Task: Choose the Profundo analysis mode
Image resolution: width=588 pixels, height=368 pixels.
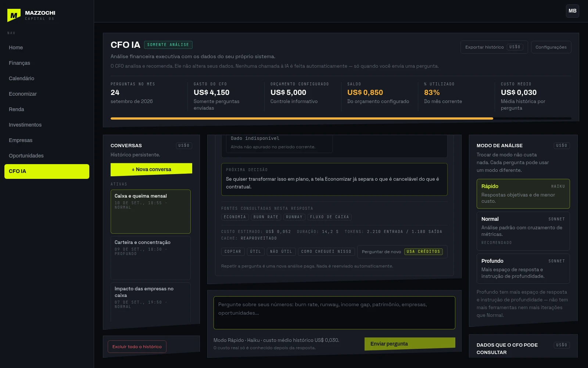Action: point(523,269)
